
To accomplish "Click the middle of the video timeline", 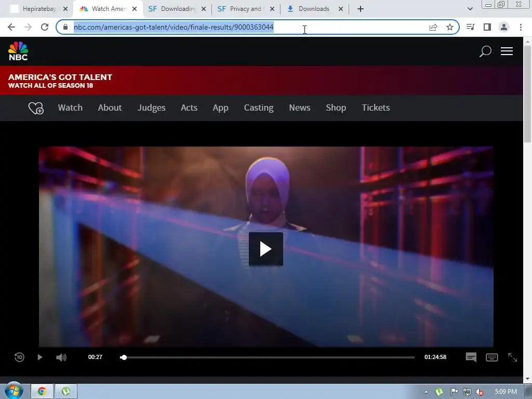I will tap(268, 357).
